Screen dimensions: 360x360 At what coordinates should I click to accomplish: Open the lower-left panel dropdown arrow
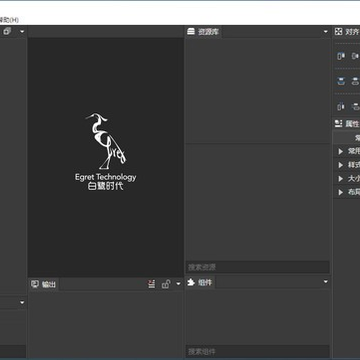coord(22,303)
